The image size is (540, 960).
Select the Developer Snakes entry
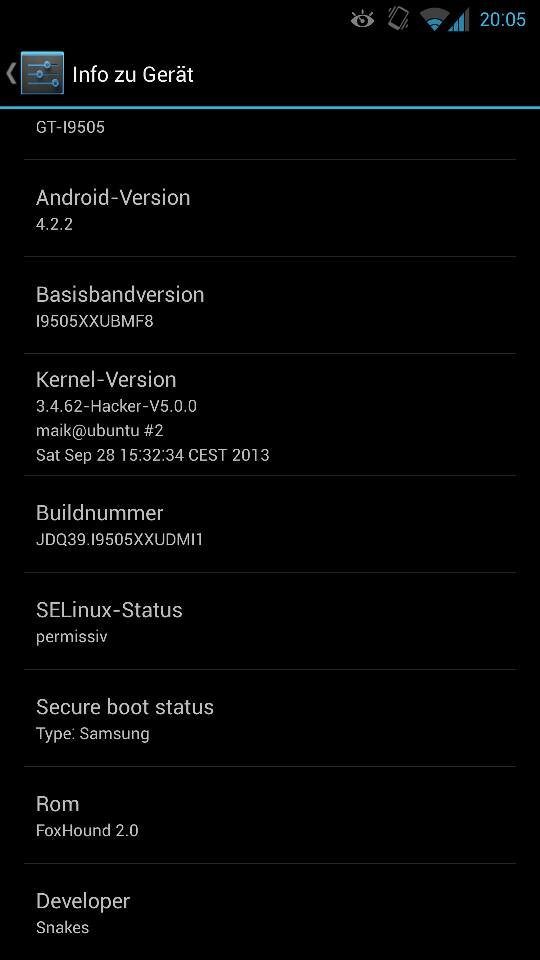point(270,912)
